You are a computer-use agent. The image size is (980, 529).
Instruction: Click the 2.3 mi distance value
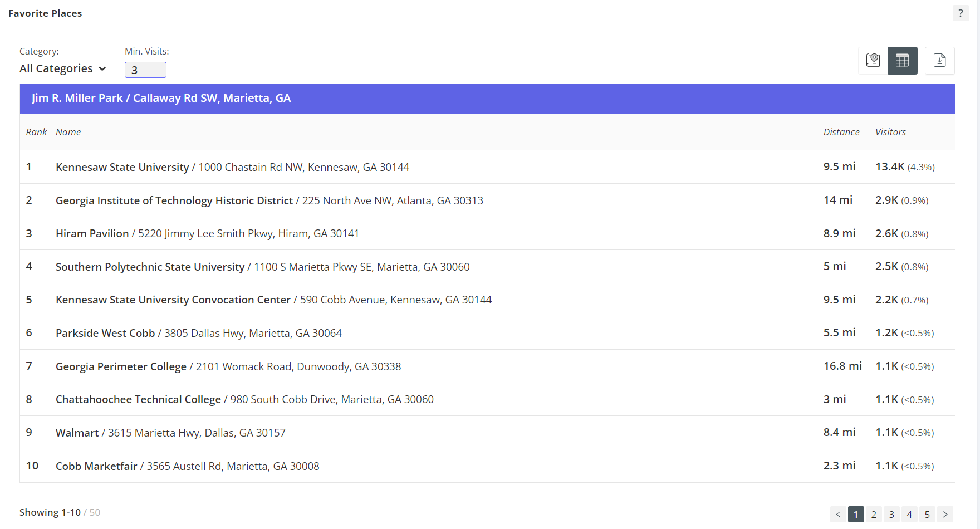point(840,466)
